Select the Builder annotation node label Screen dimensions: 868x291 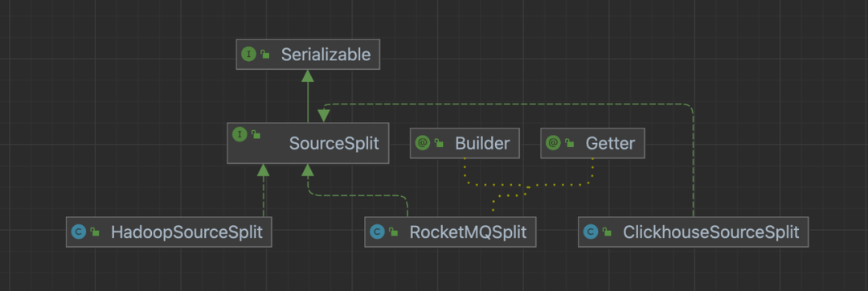pyautogui.click(x=482, y=143)
